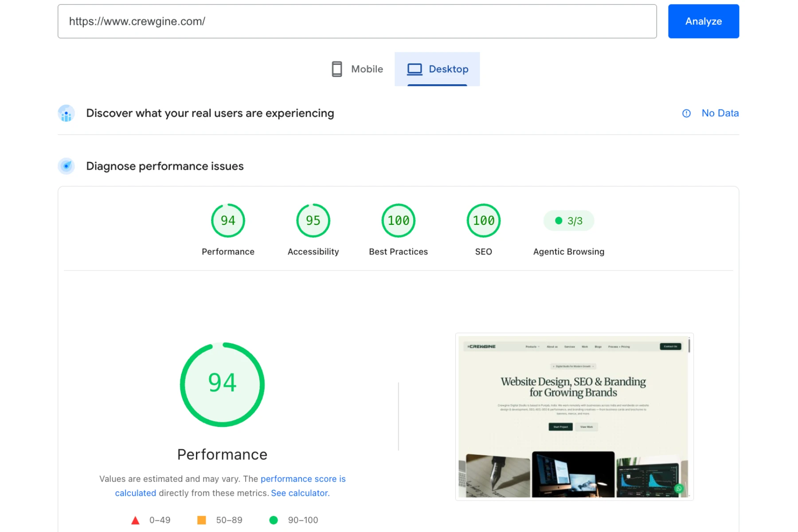Click the Analyze button
The image size is (798, 532).
(x=703, y=21)
